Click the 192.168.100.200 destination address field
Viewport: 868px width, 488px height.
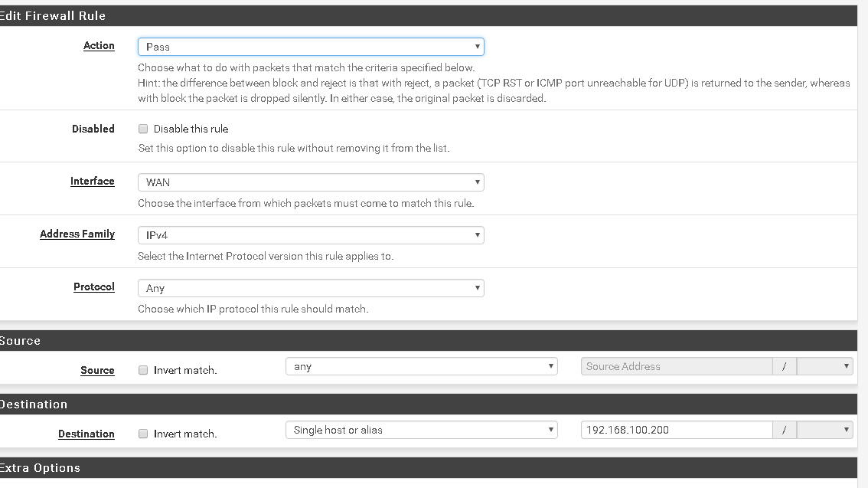pos(677,430)
